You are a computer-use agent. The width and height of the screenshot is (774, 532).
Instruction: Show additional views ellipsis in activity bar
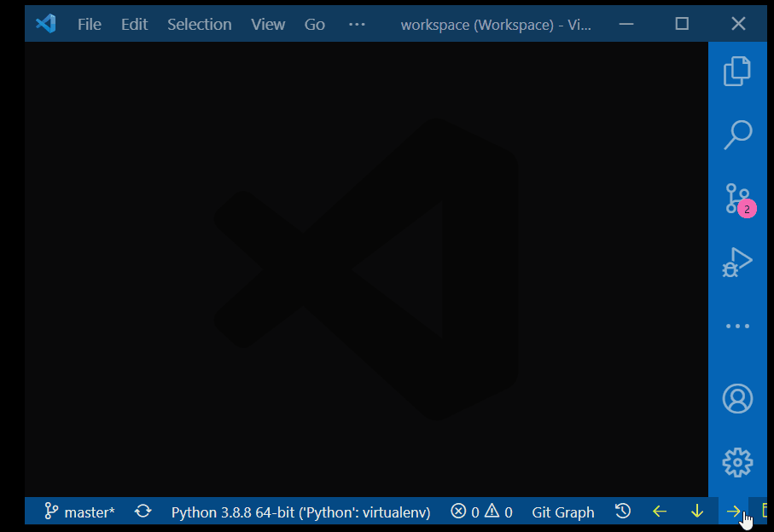point(737,327)
